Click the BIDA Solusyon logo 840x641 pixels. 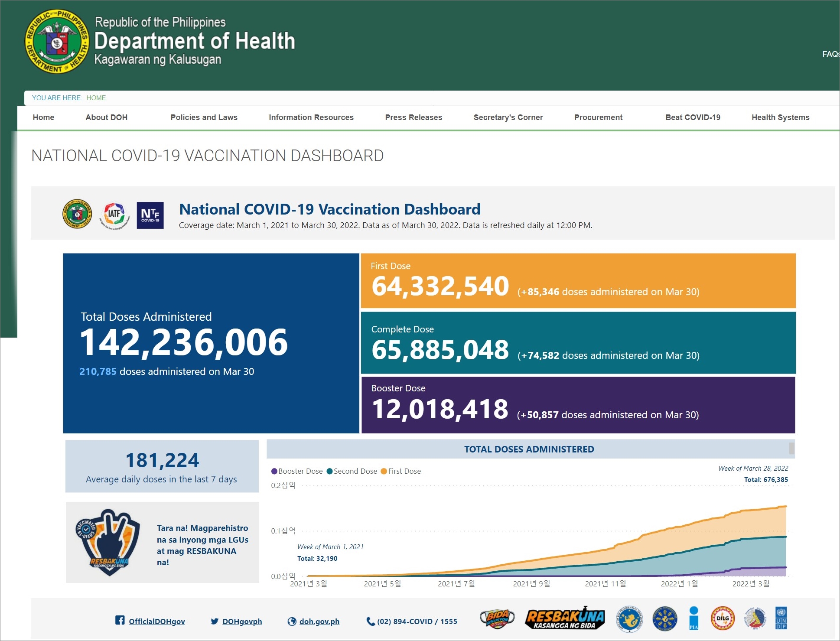click(497, 618)
